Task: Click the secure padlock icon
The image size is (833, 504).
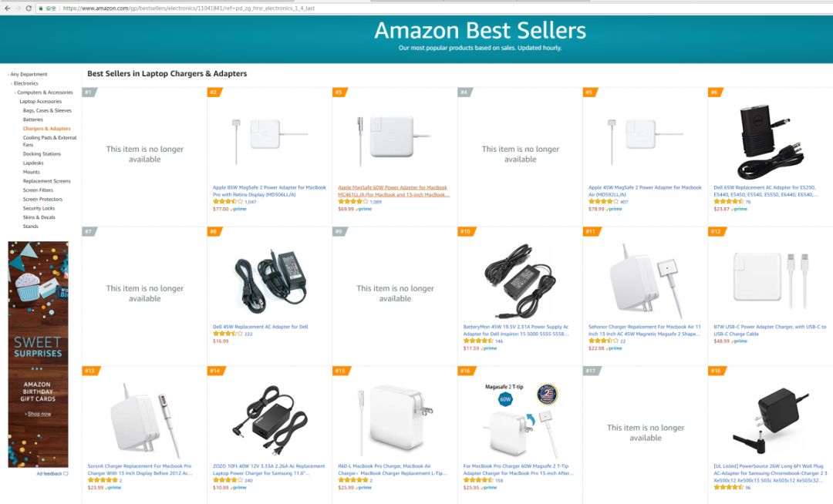Action: click(40, 8)
